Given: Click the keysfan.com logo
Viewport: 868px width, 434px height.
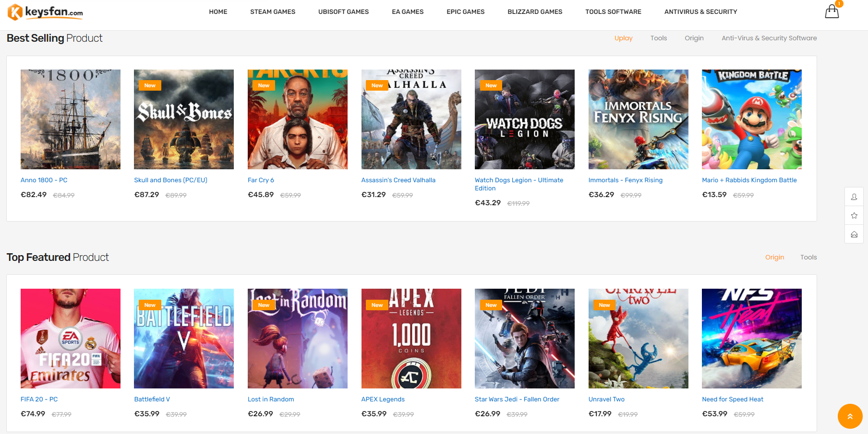Looking at the screenshot, I should click(x=45, y=12).
